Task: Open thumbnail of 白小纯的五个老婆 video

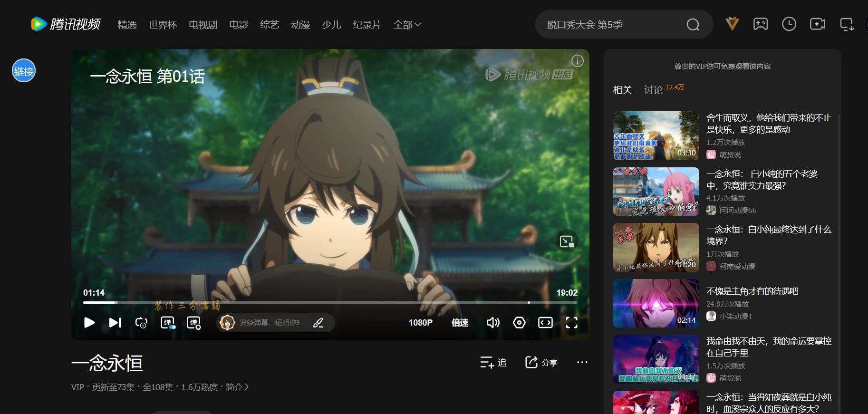Action: (656, 192)
